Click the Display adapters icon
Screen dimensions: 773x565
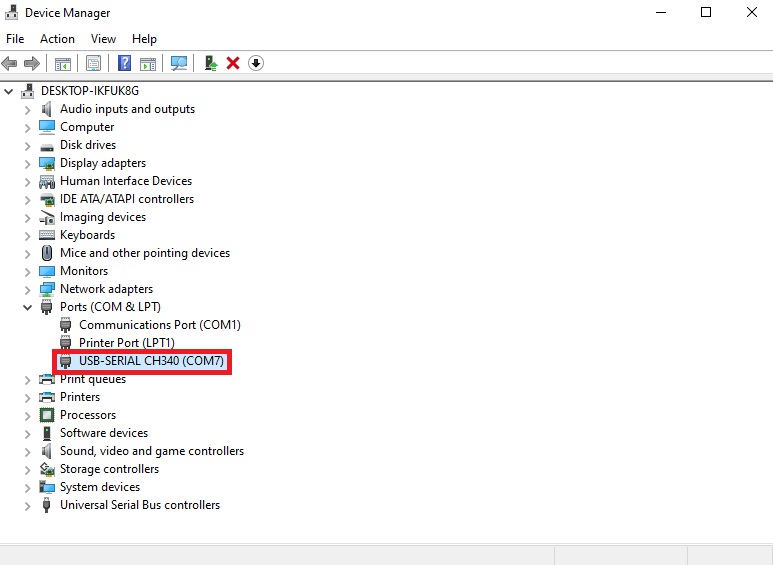tap(47, 163)
